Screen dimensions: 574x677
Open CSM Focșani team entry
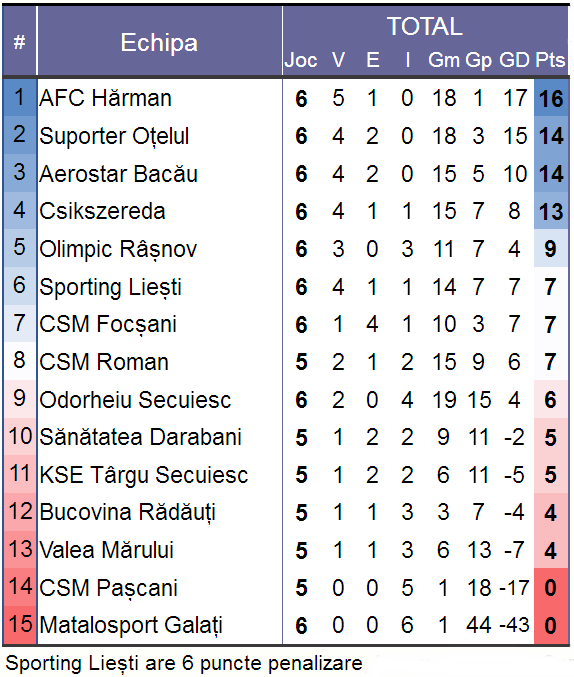click(x=108, y=324)
